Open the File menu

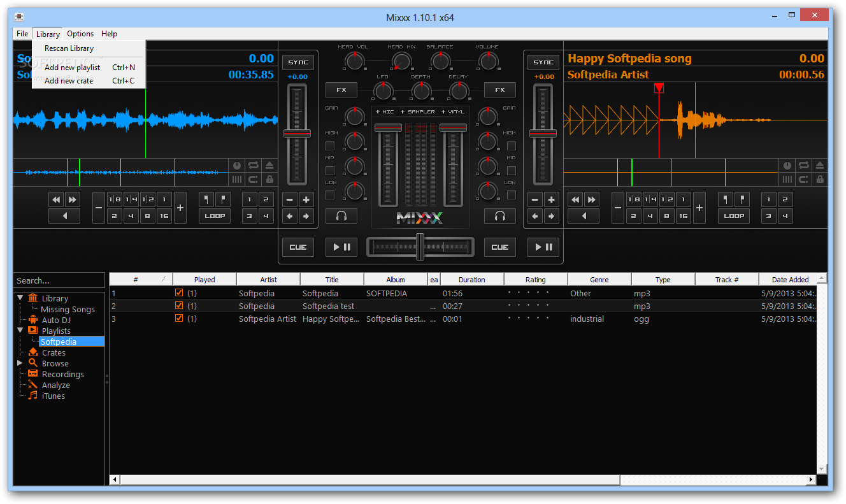[x=22, y=34]
